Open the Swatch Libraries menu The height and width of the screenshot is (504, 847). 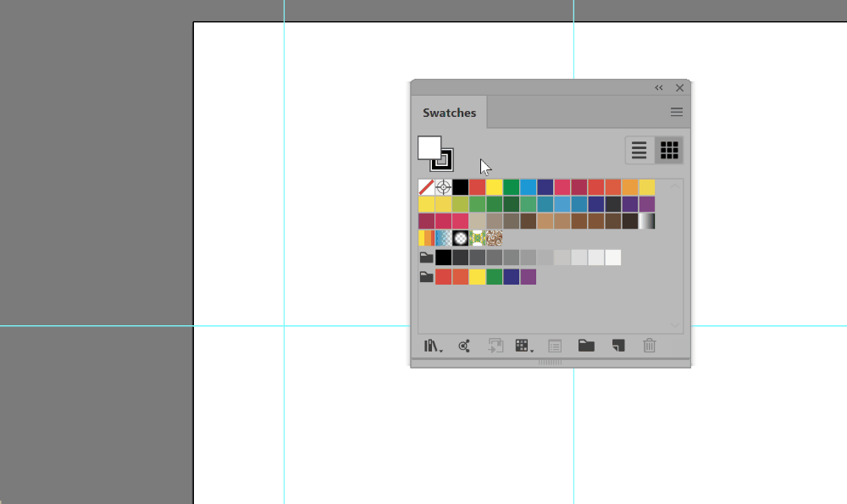pyautogui.click(x=433, y=346)
